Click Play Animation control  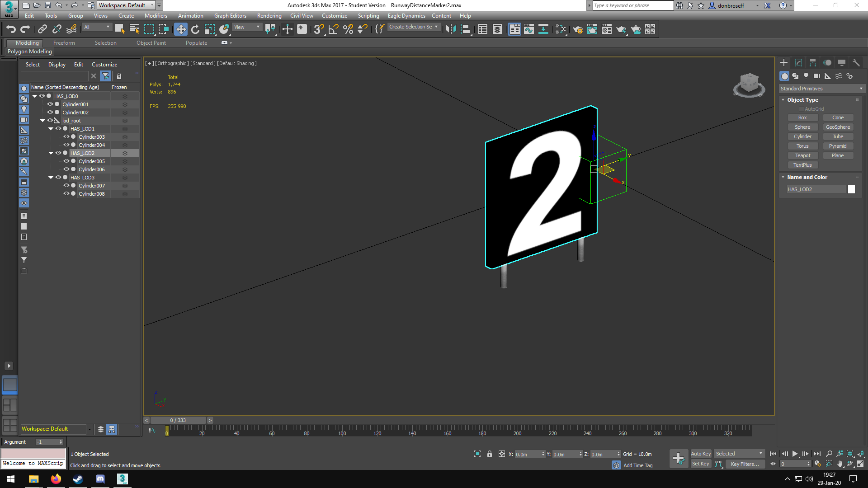pos(795,454)
